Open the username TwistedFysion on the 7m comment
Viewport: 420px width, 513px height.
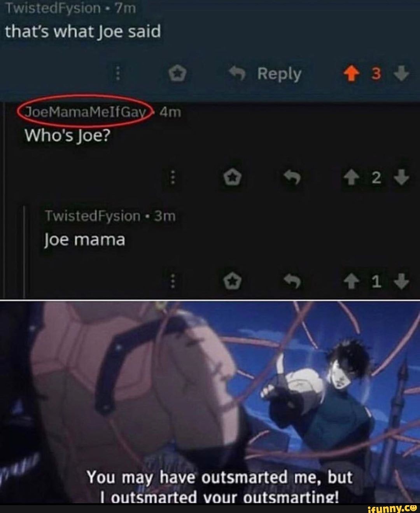(x=52, y=7)
